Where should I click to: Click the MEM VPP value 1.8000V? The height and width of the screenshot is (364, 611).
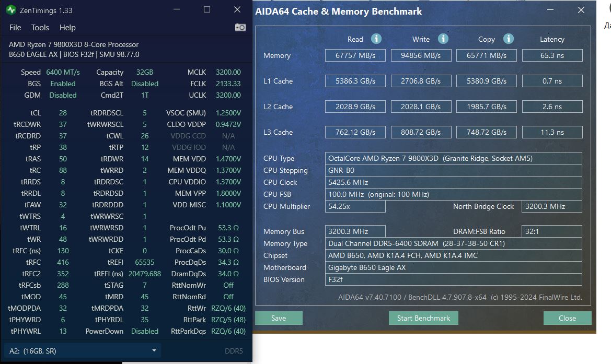[x=228, y=193]
